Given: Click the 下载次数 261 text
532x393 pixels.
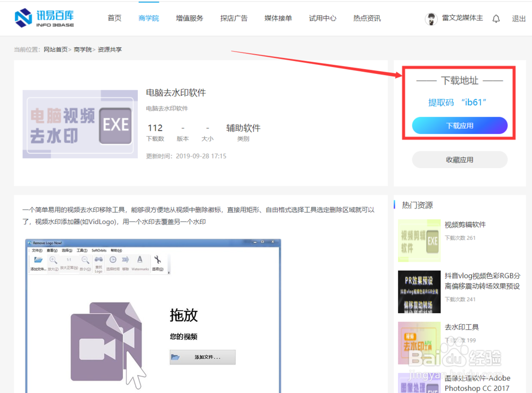Looking at the screenshot, I should point(460,238).
